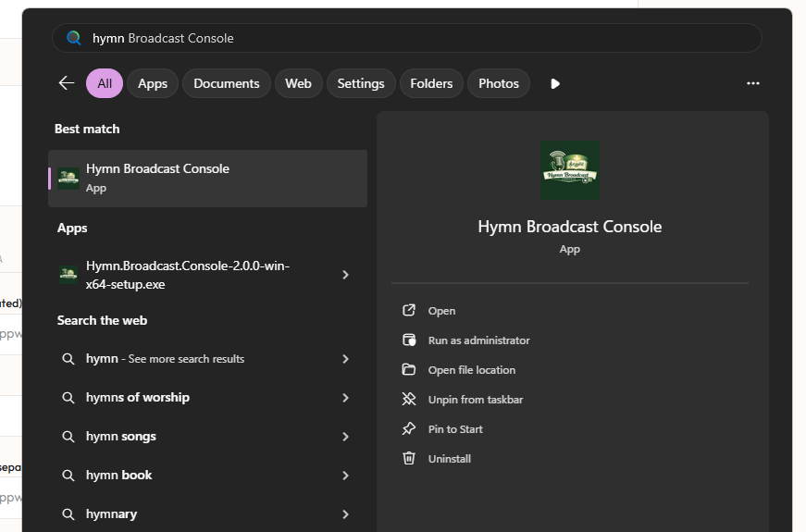806x532 pixels.
Task: Click the Open file location folder icon
Action: pyautogui.click(x=409, y=369)
